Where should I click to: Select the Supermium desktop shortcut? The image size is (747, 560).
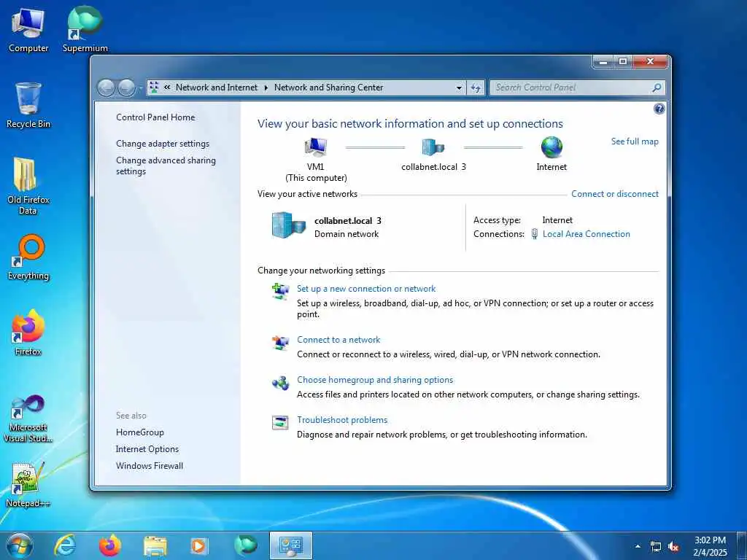(85, 30)
